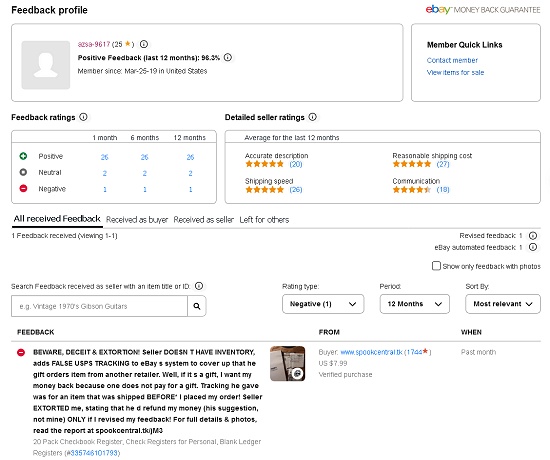Switch to the Left for others tab
Screen dimensions: 550x460
[264, 220]
